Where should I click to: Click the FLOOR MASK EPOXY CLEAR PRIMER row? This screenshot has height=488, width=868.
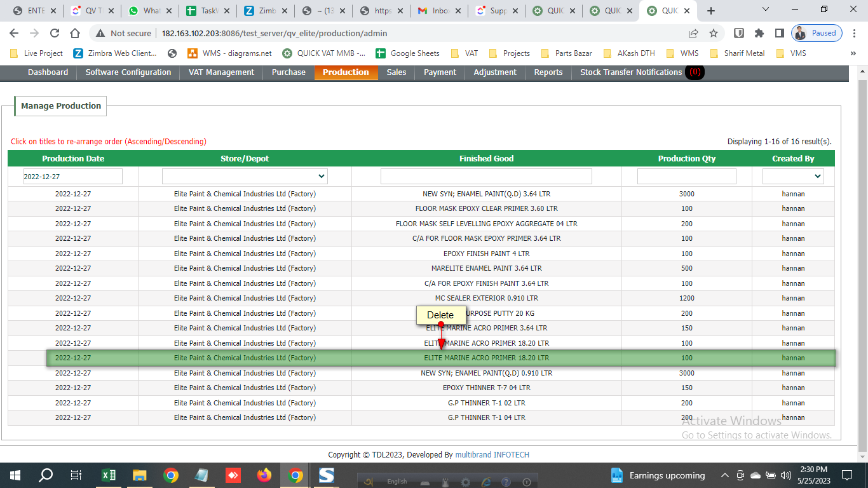click(421, 208)
